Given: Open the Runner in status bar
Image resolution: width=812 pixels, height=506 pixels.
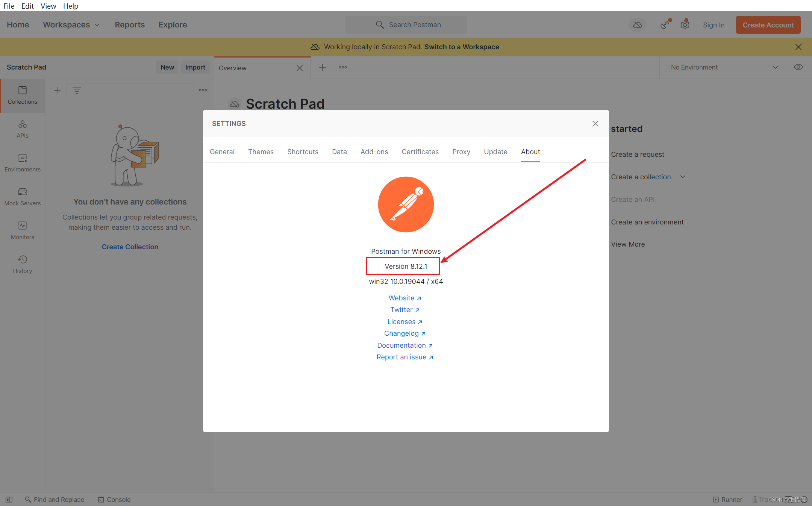Looking at the screenshot, I should point(727,500).
